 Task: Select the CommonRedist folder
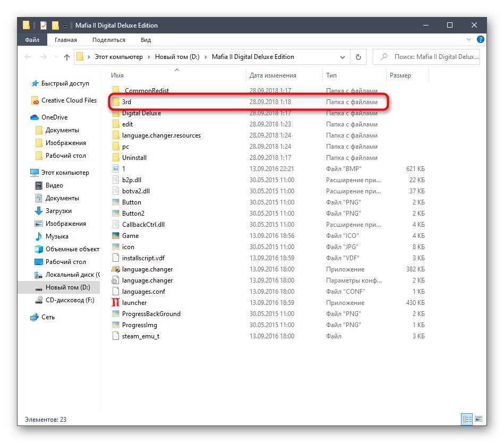pyautogui.click(x=147, y=91)
